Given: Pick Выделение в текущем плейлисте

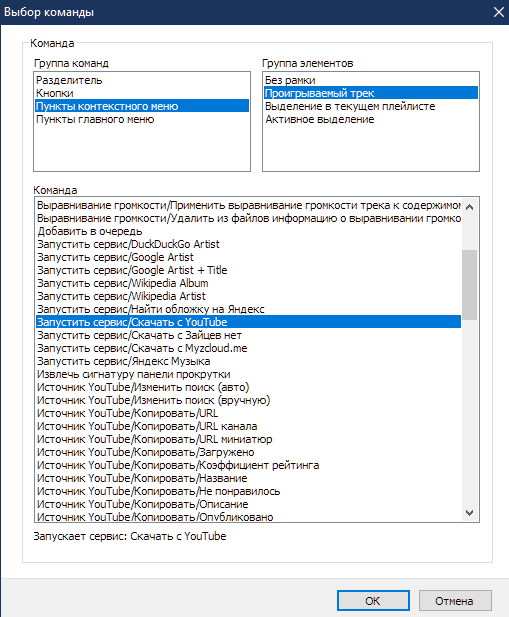Looking at the screenshot, I should pos(371,106).
